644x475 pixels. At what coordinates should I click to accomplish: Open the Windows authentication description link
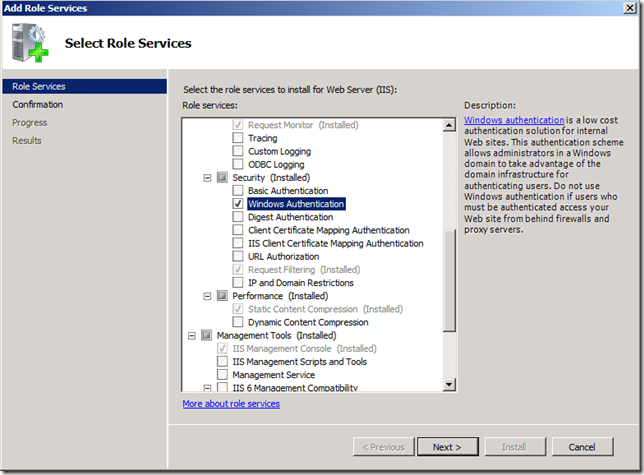[514, 120]
